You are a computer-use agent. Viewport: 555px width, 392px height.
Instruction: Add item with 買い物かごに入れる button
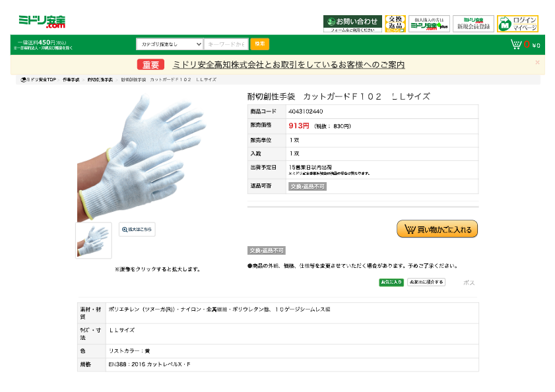[437, 229]
